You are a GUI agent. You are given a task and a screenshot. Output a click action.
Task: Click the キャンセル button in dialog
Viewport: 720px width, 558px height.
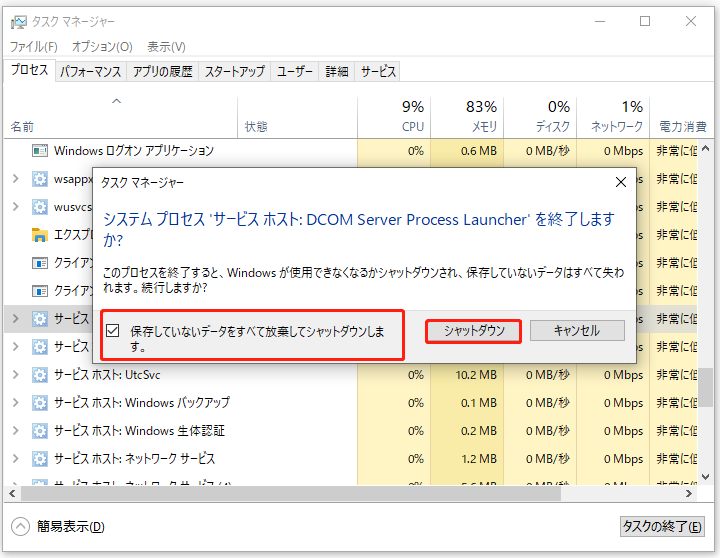577,331
